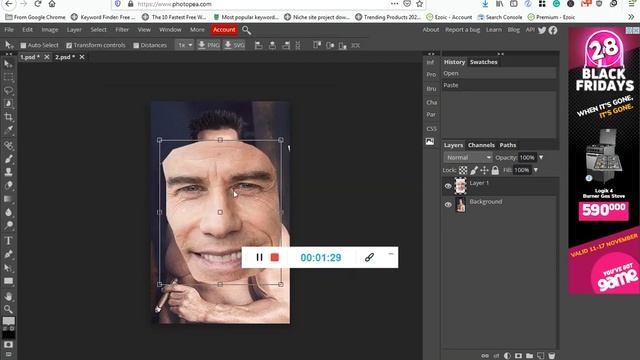Select the Layer 1 thumbnail
The height and width of the screenshot is (360, 640).
pos(460,186)
